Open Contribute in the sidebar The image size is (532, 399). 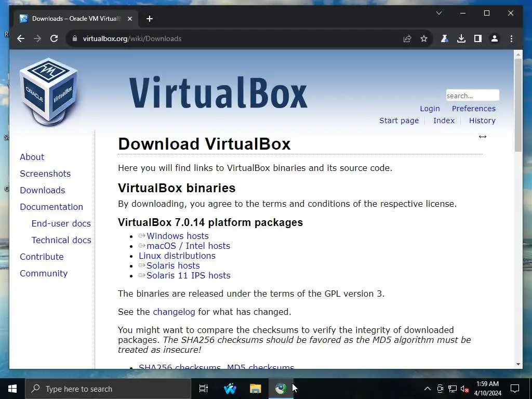(x=42, y=257)
